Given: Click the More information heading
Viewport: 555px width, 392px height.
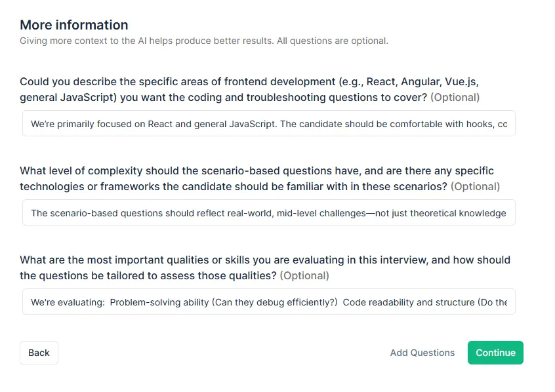Looking at the screenshot, I should 74,25.
